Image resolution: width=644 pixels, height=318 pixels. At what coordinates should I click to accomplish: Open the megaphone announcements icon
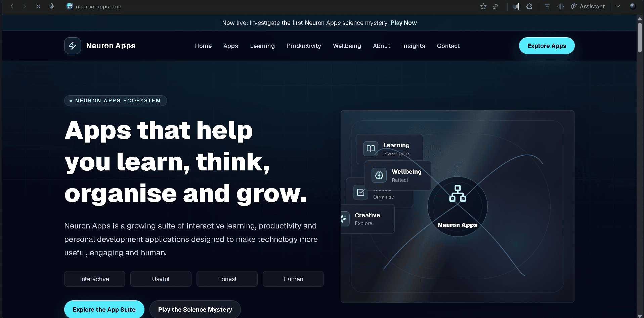pyautogui.click(x=516, y=6)
